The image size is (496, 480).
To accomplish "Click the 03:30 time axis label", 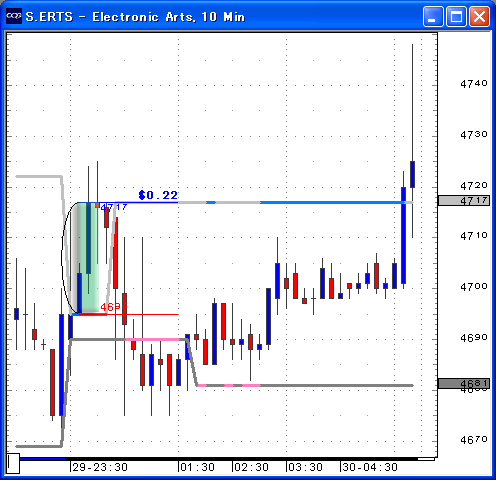I will (305, 467).
